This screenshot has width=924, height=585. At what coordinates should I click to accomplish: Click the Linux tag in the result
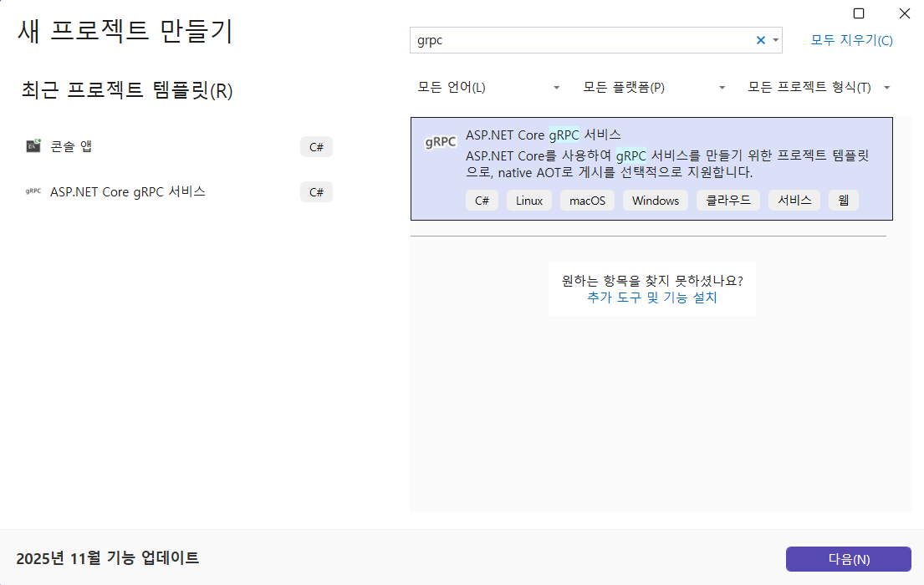529,201
